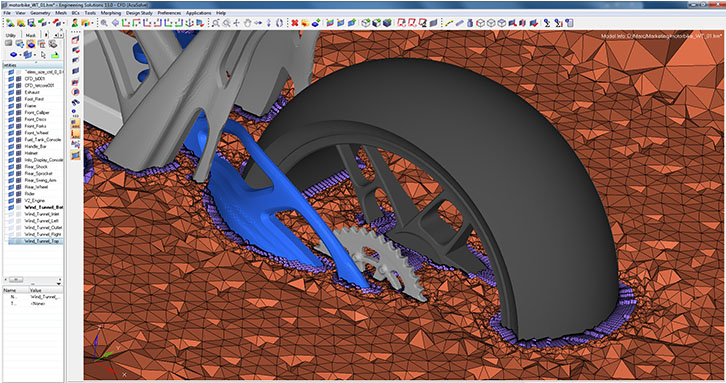Show the Wind_Tunnel_Inlet component
The width and height of the screenshot is (726, 383).
(x=11, y=214)
